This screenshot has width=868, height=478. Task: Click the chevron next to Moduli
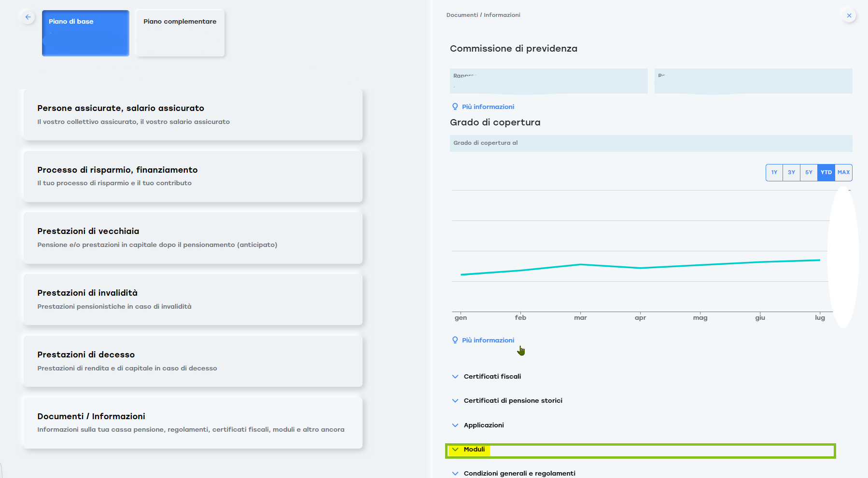click(455, 450)
